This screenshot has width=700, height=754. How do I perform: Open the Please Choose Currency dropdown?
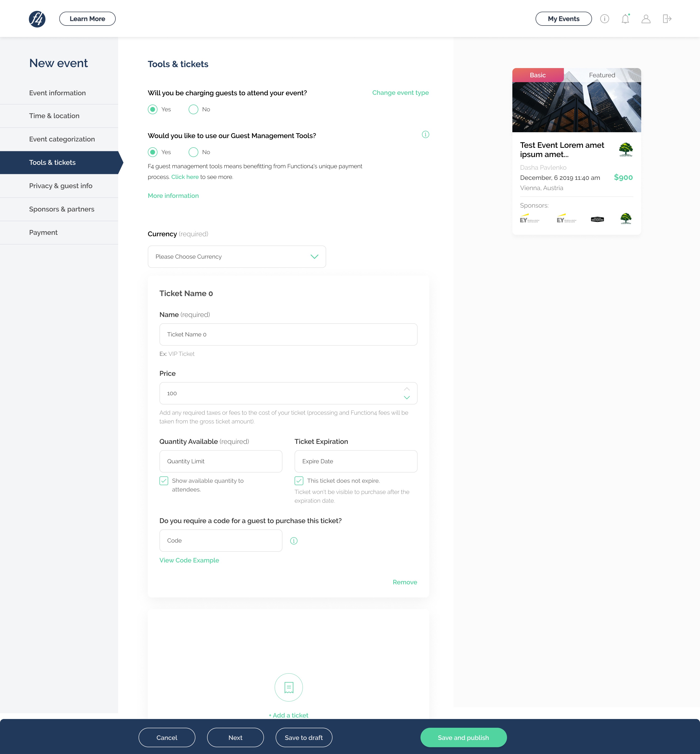tap(237, 257)
